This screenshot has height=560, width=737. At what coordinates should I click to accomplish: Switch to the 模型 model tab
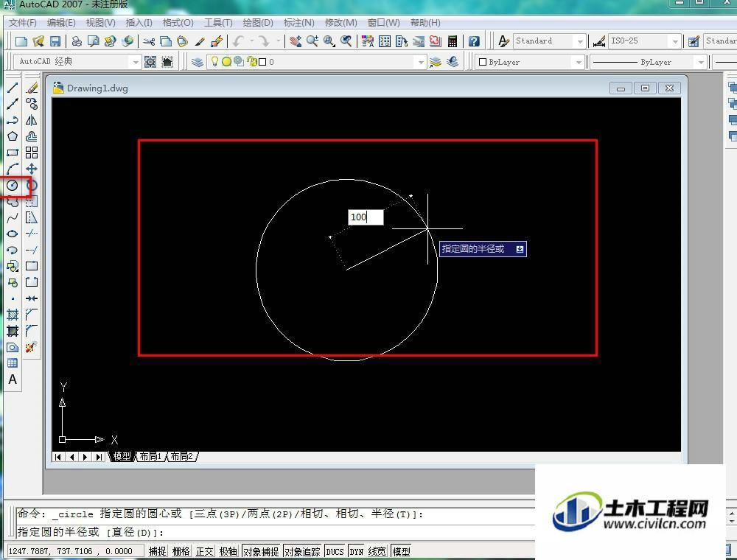tap(122, 456)
